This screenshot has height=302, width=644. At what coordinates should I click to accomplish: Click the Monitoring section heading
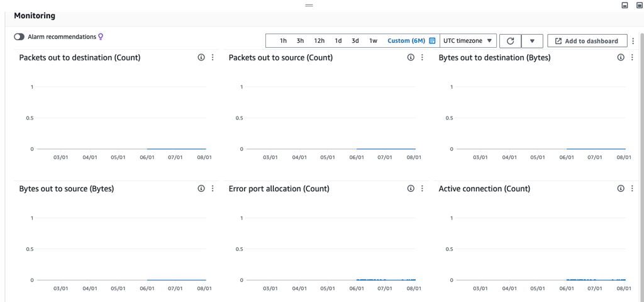35,16
